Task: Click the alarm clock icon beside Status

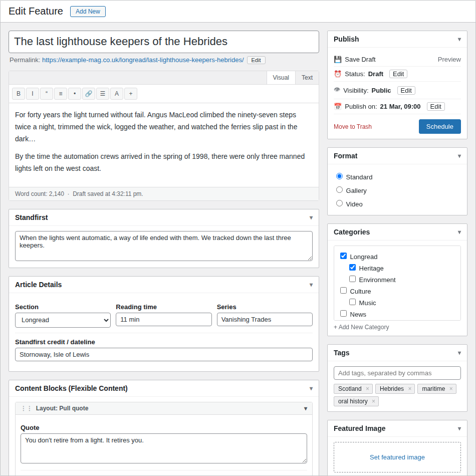Action: pyautogui.click(x=338, y=74)
